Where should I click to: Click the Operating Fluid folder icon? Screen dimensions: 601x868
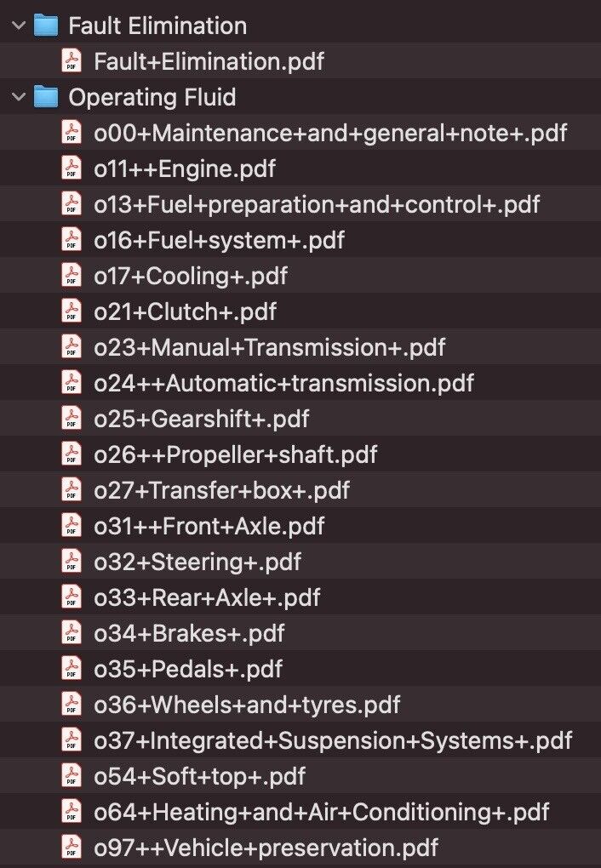tap(45, 97)
